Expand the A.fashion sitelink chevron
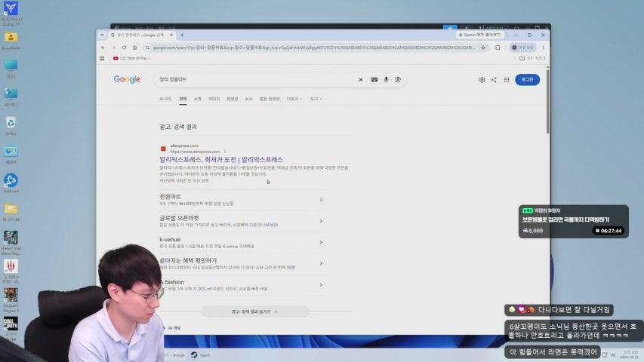Image resolution: width=644 pixels, height=362 pixels. point(321,285)
